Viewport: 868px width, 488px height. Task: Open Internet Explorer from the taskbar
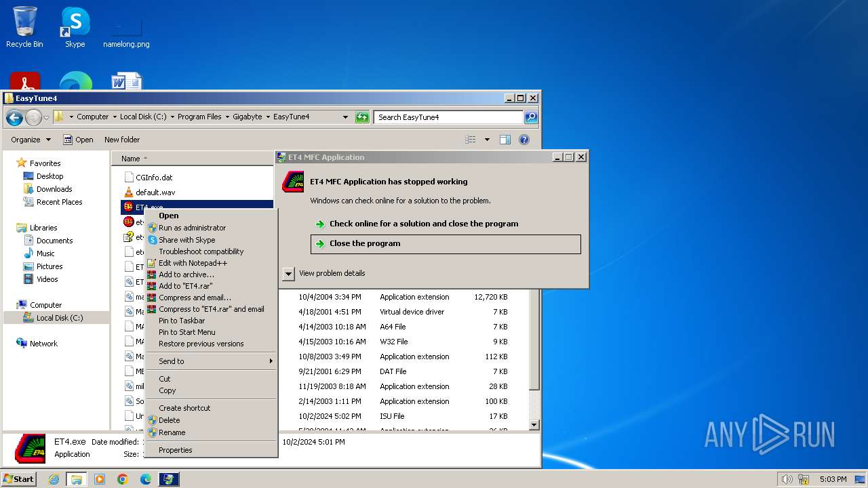pyautogui.click(x=54, y=479)
